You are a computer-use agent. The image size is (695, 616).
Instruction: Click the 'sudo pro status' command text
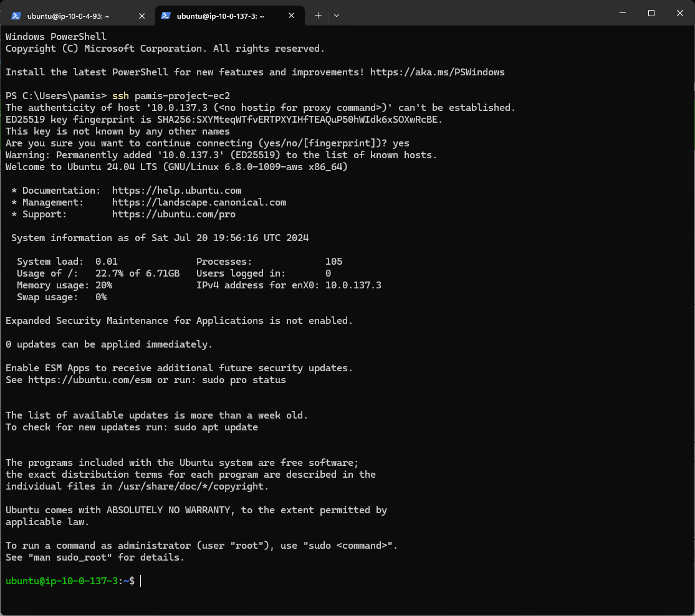[244, 380]
